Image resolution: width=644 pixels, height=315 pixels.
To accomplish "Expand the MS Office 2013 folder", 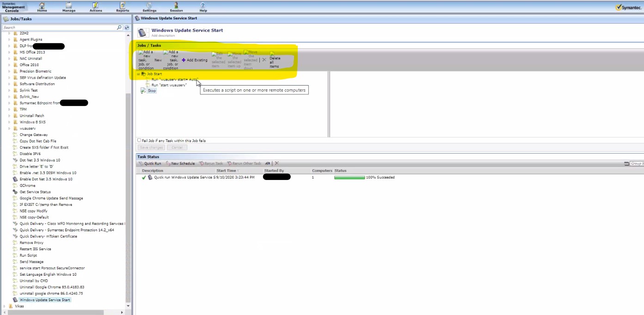I will [9, 52].
